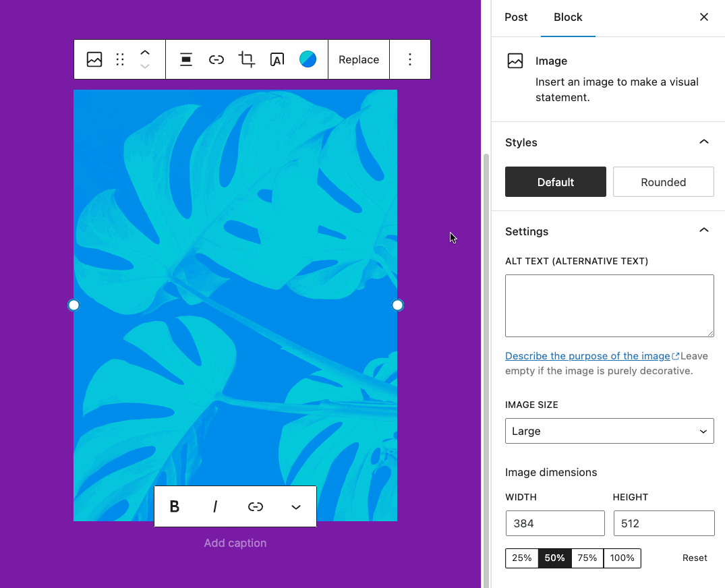
Task: Set image size to 75%
Action: click(587, 558)
